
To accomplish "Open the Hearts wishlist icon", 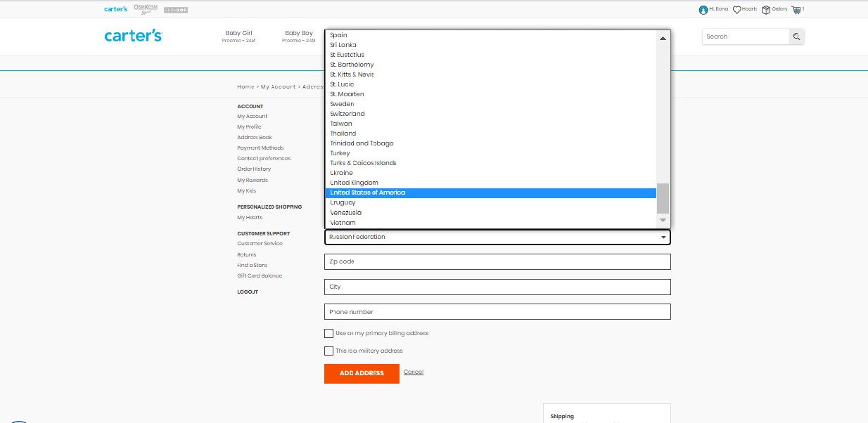I will 737,10.
